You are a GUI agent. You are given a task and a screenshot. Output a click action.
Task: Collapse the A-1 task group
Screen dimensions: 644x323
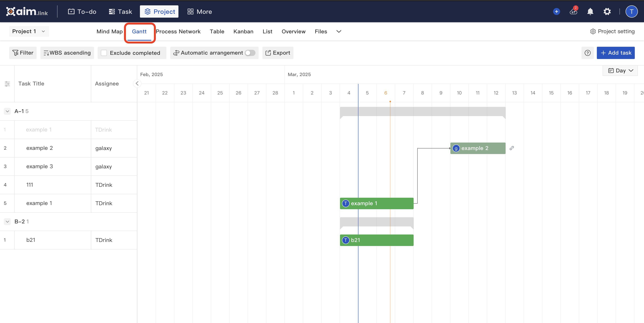7,111
